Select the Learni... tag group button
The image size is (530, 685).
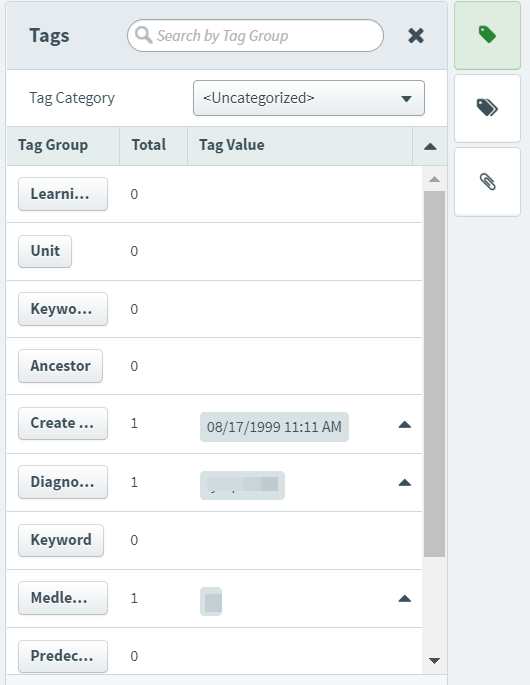click(63, 194)
